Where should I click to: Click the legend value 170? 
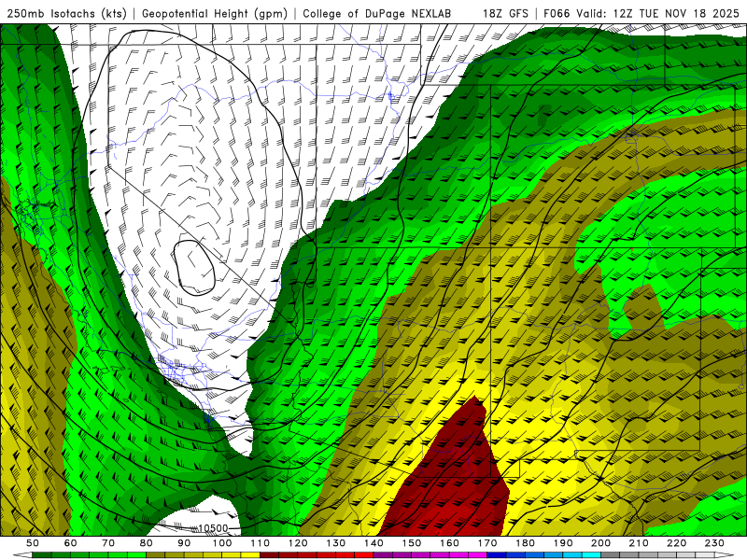tap(487, 543)
